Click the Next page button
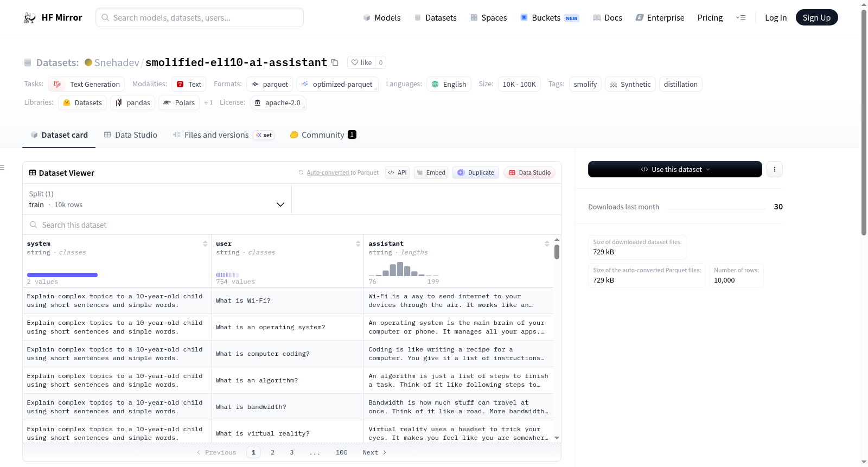Viewport: 868px width, 467px height. click(x=374, y=452)
